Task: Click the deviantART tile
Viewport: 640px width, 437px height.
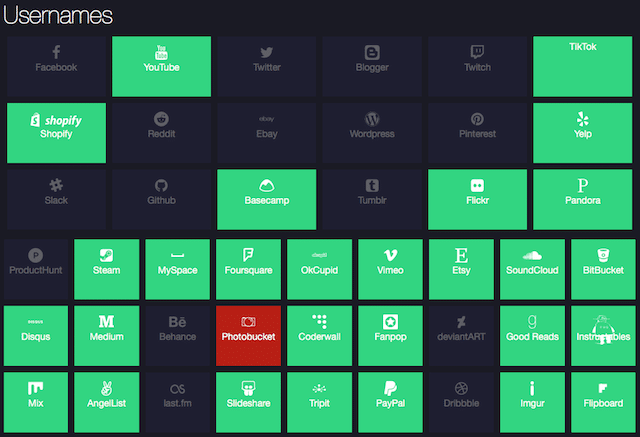Action: [461, 336]
